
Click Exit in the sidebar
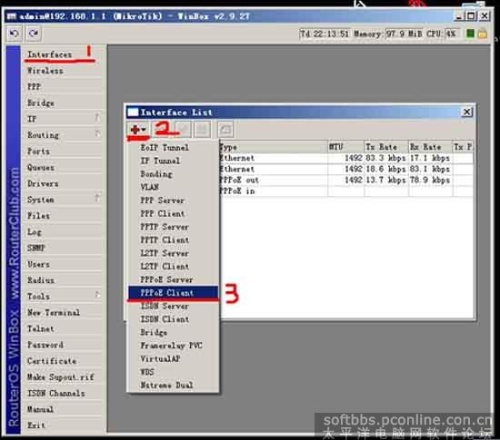(x=36, y=425)
